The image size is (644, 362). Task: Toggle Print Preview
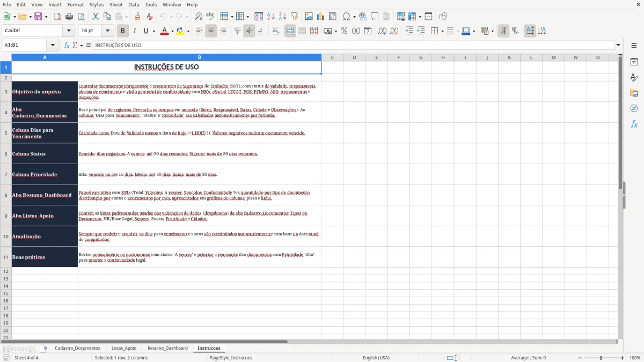coord(81,17)
